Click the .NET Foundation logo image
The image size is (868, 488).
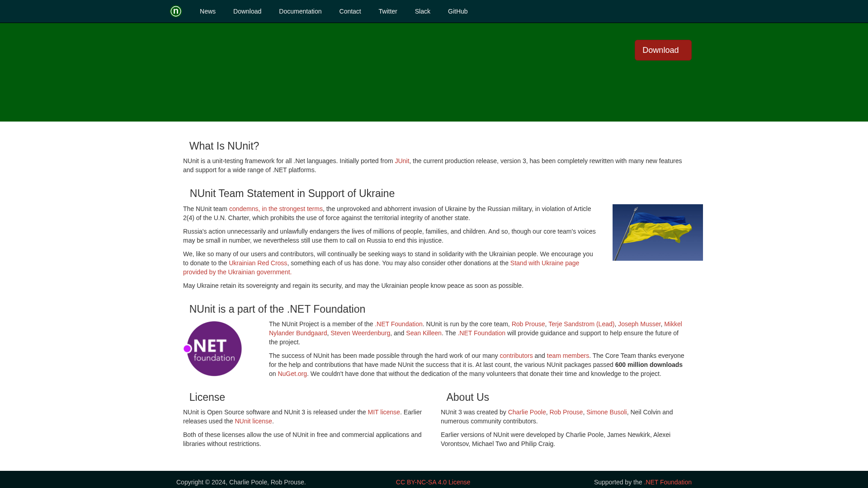[x=213, y=348]
